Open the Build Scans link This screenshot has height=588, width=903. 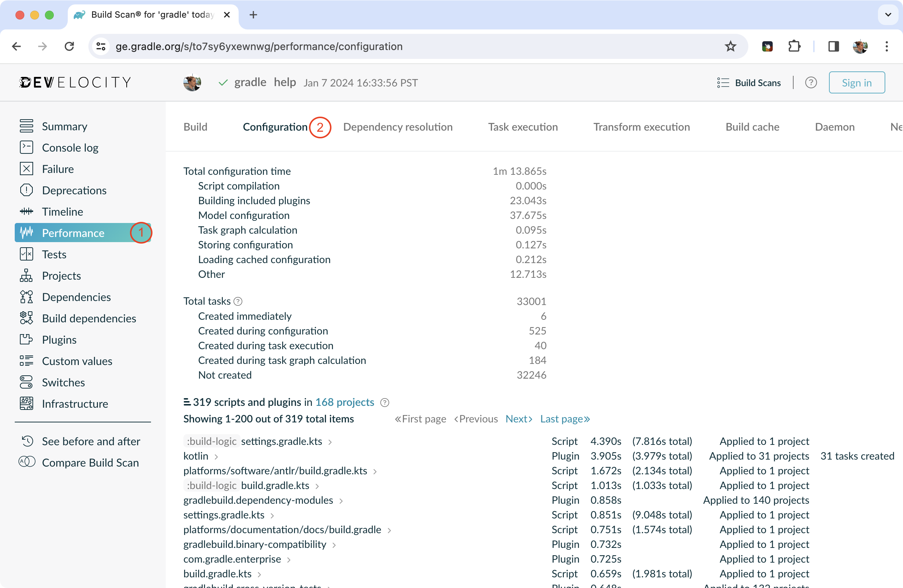[757, 83]
